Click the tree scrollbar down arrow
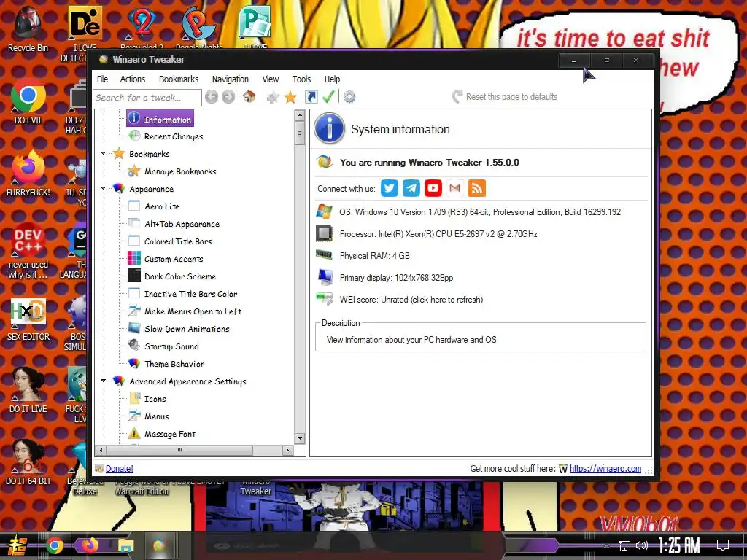 click(x=300, y=438)
